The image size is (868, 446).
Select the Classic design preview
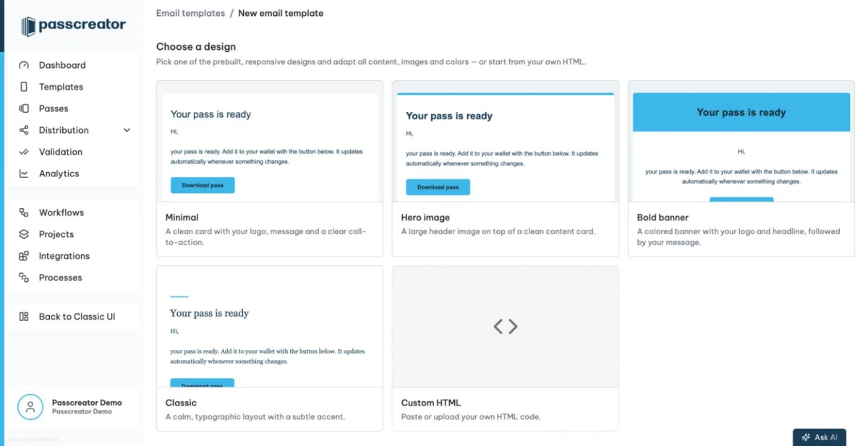[270, 327]
